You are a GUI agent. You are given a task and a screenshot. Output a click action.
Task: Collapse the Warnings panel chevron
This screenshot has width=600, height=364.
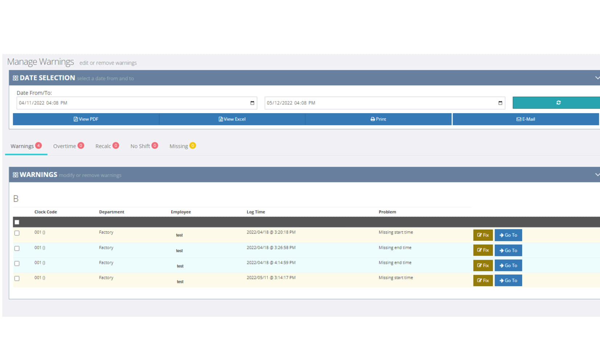pos(597,175)
